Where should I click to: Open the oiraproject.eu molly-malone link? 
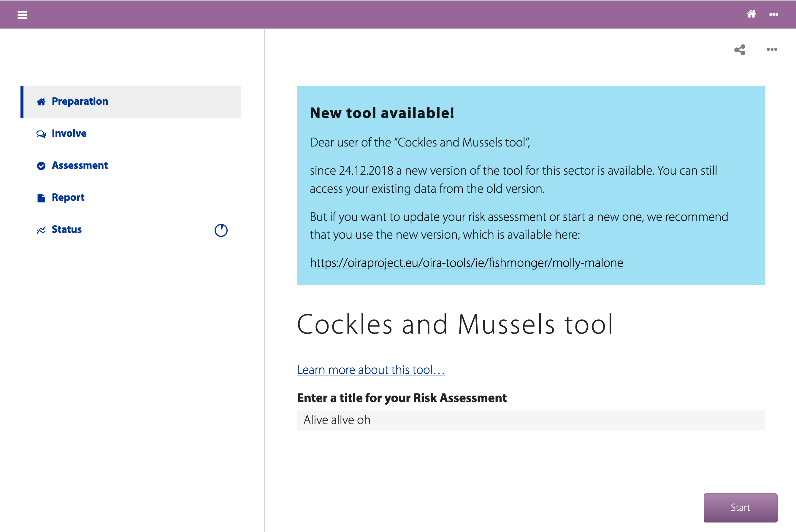[466, 263]
